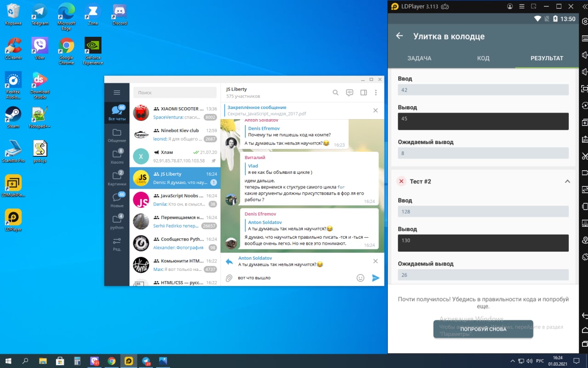Tap 'ПОПРОБУЙ СНОВА' button
The height and width of the screenshot is (368, 588).
[483, 329]
